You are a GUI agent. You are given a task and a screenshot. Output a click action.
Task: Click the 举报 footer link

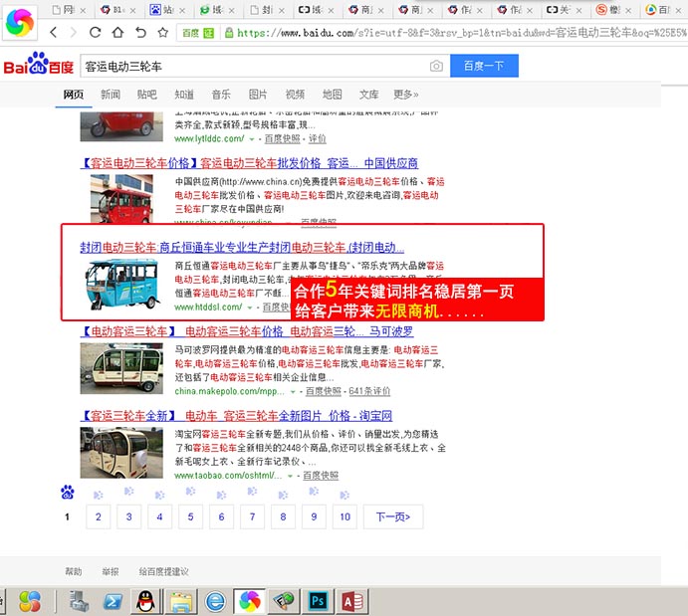111,571
